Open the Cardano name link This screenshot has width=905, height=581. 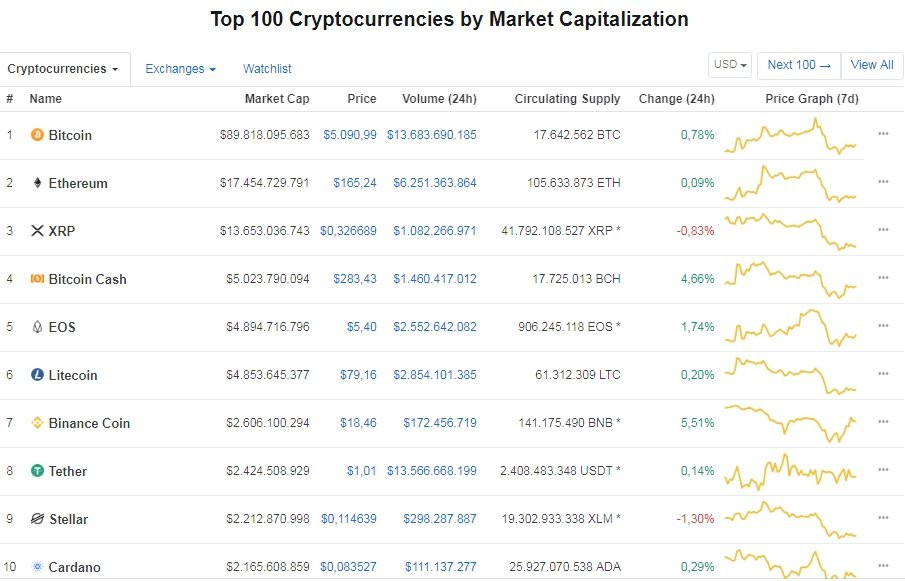coord(74,567)
